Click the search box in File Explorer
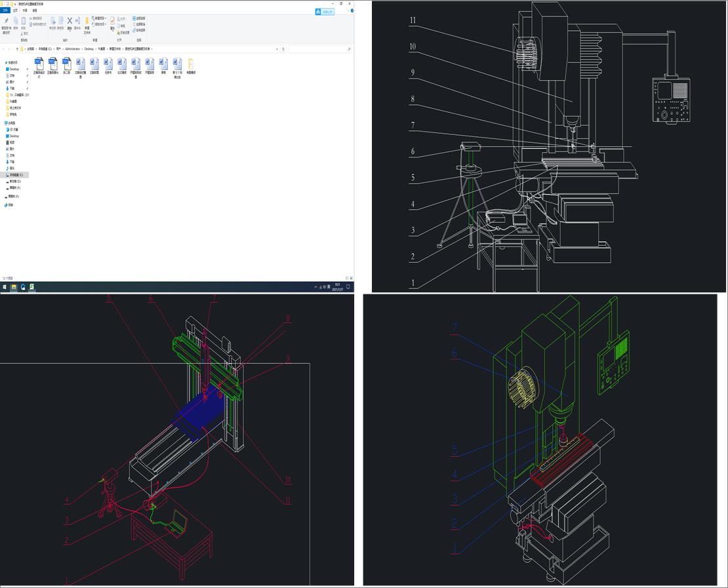728x588 pixels. click(x=320, y=49)
